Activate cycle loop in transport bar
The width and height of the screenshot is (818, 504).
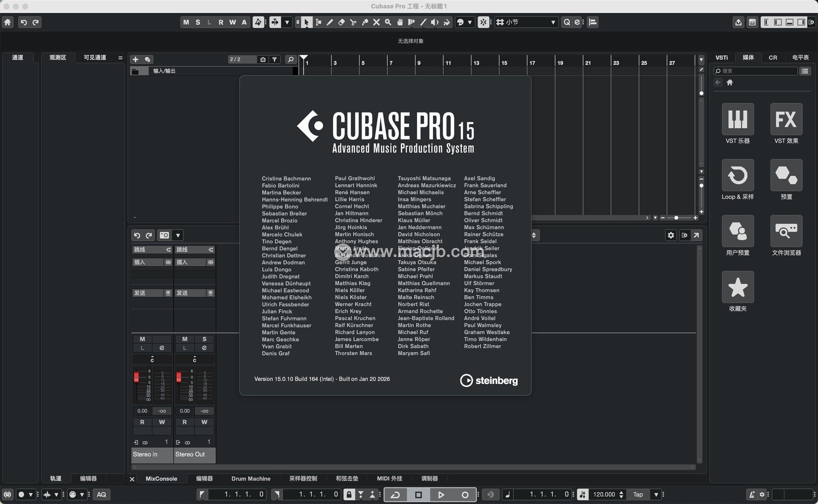[395, 495]
